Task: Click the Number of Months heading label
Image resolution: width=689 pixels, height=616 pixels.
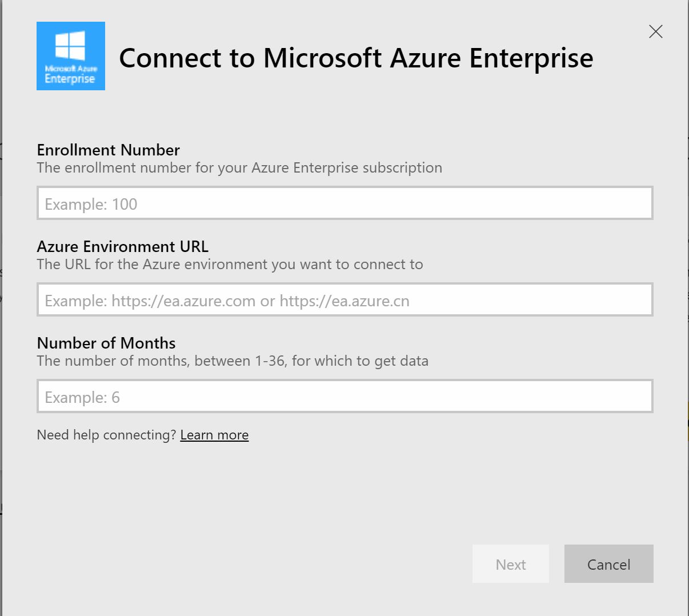Action: pyautogui.click(x=106, y=343)
